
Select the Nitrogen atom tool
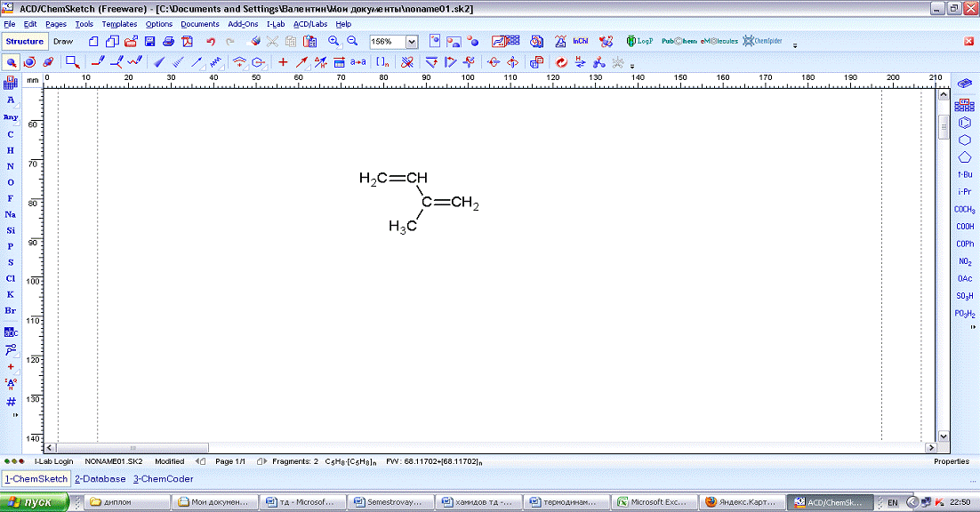pos(11,166)
